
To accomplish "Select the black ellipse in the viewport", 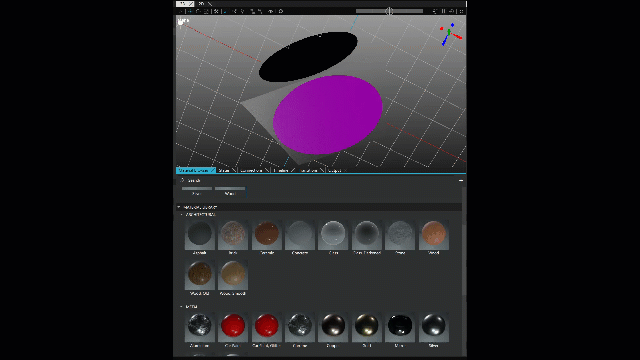I will point(308,56).
